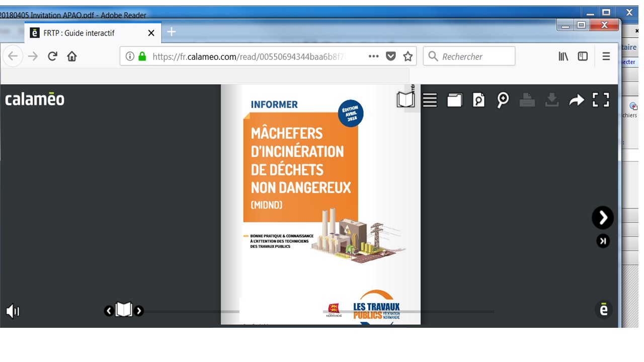Share the publication using arrow icon
644x362 pixels.
tap(577, 101)
